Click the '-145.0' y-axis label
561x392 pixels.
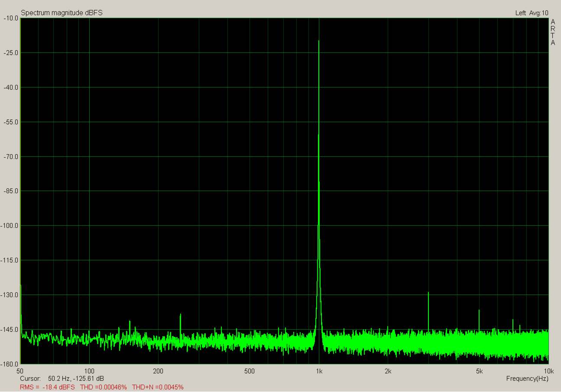coord(9,330)
